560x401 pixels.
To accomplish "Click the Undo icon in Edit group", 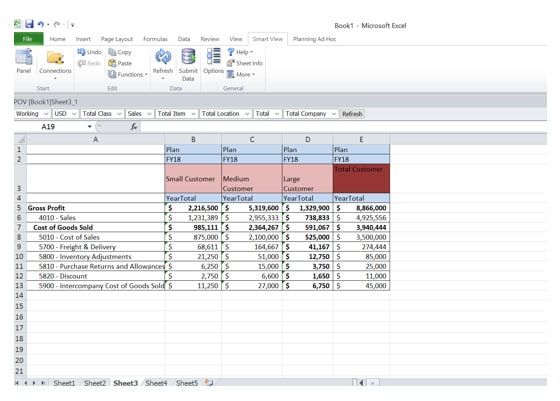I will pos(81,52).
